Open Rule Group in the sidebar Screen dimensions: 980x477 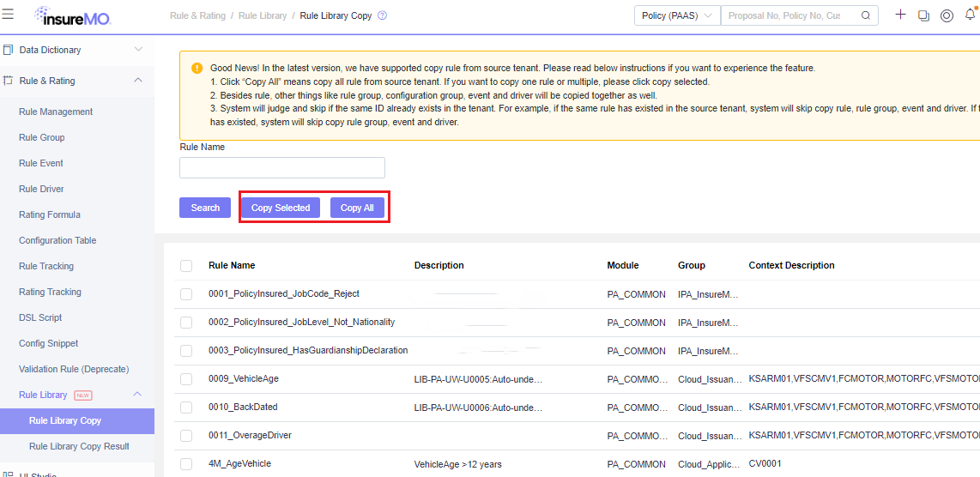point(42,137)
